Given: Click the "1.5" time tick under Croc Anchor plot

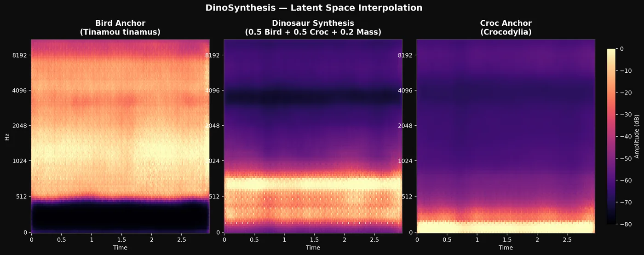Looking at the screenshot, I should (507, 240).
